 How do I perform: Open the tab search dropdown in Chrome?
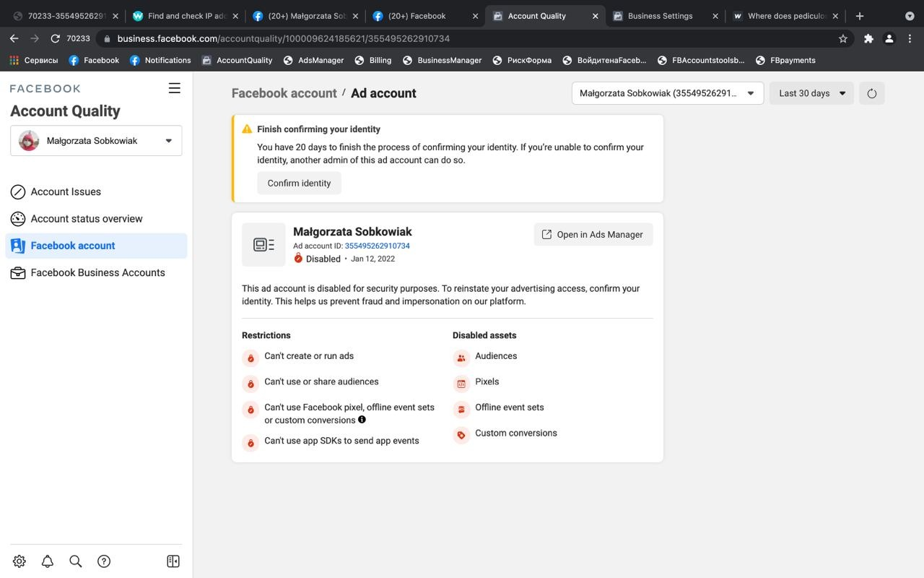910,16
